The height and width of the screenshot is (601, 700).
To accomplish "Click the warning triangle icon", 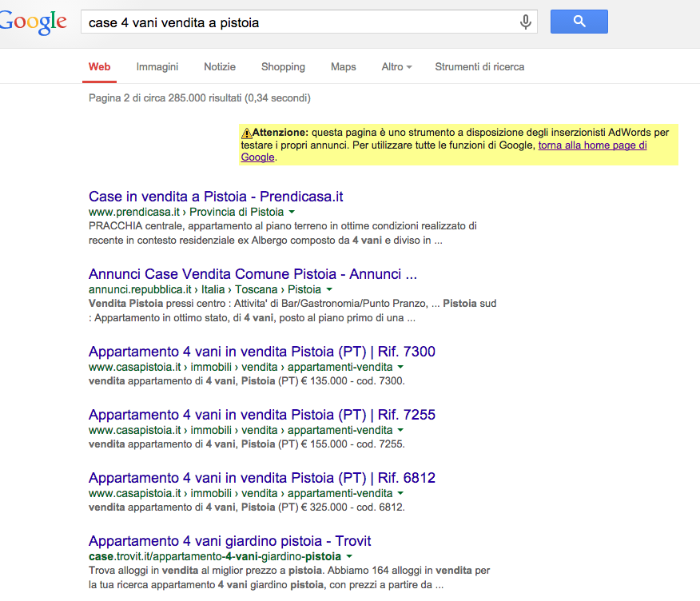I will tap(246, 133).
